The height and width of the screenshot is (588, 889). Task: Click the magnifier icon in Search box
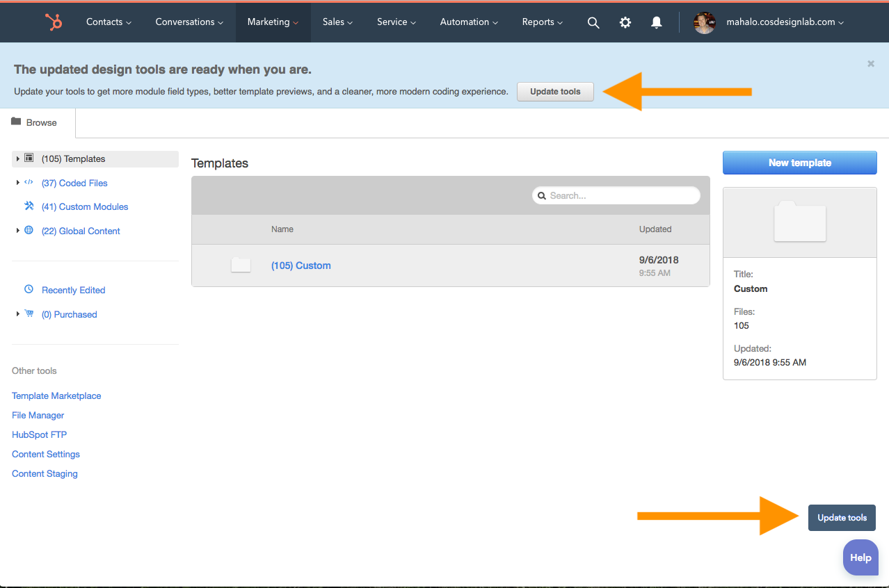542,196
